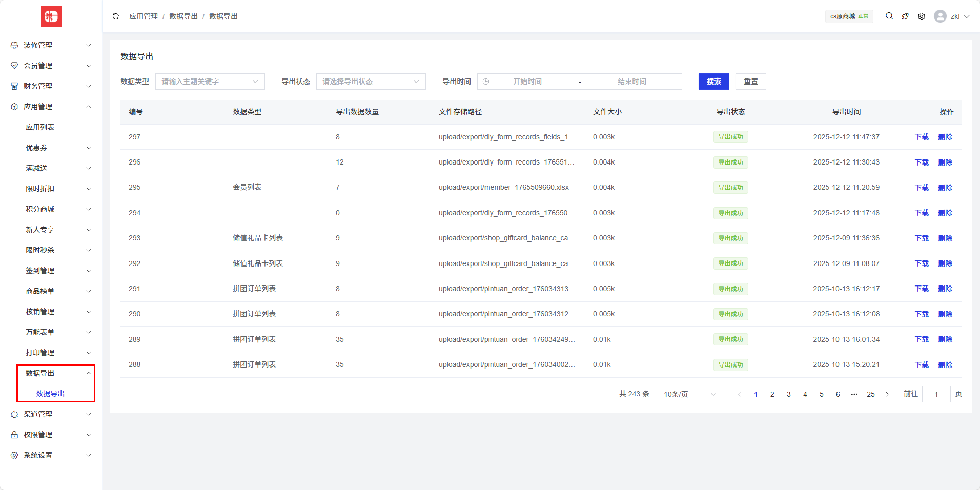This screenshot has width=980, height=490.
Task: Collapse the 应用管理 sidebar menu
Action: click(x=51, y=107)
